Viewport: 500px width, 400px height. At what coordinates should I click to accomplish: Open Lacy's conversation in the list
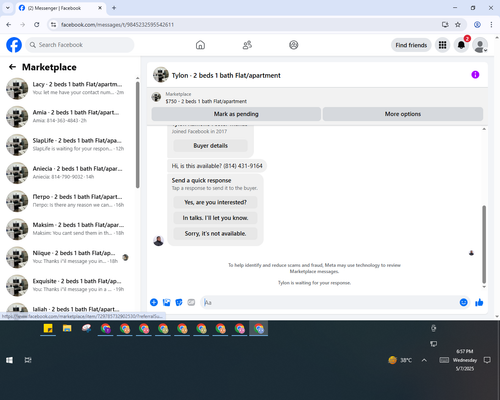pyautogui.click(x=69, y=88)
